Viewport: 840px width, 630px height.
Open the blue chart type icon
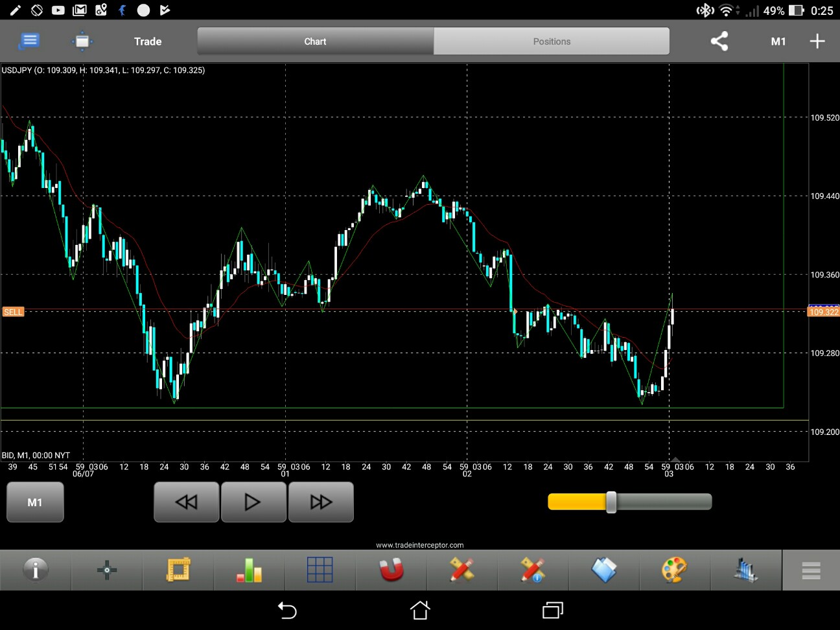[746, 570]
